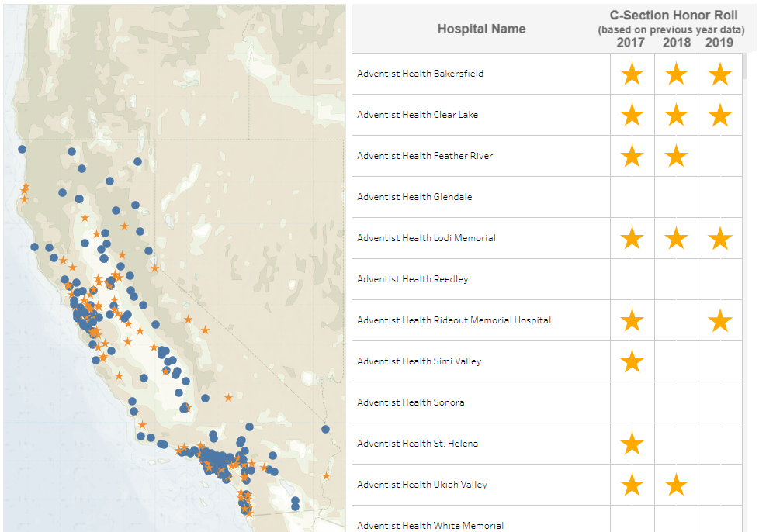
Task: Select the 2019 star for Rideout Memorial Hospital
Action: click(x=720, y=320)
